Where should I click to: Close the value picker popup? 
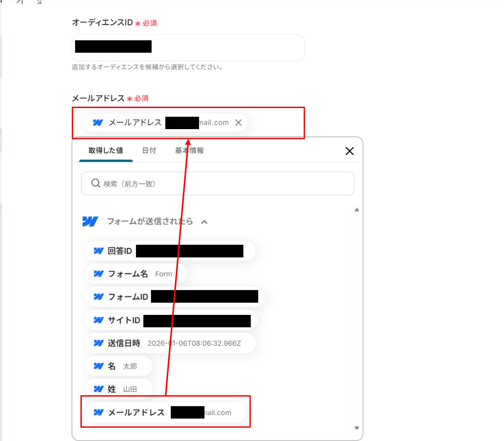pos(349,151)
